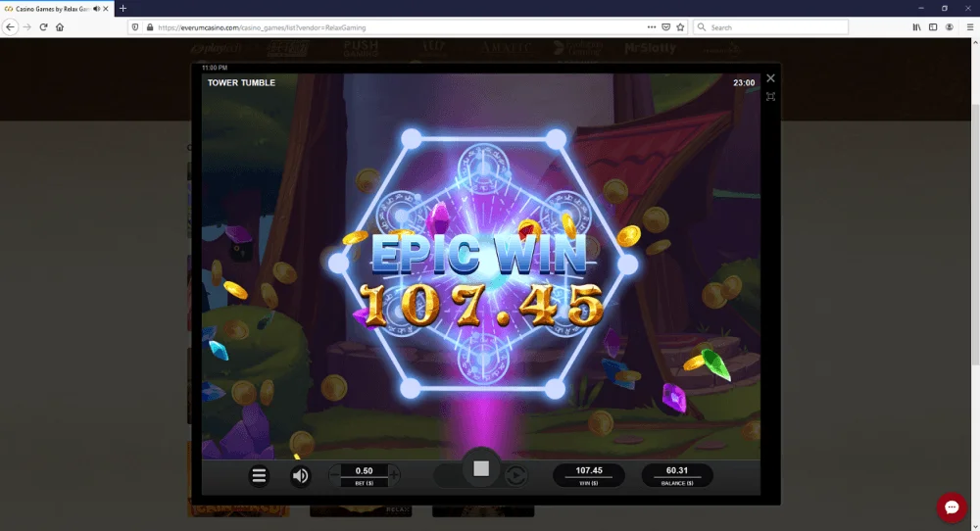980x531 pixels.
Task: Open the browser home page
Action: [x=60, y=26]
